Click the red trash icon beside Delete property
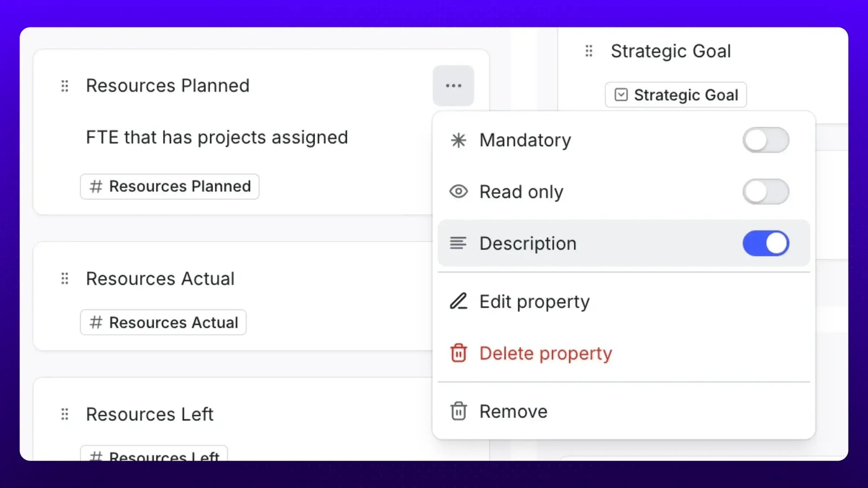The width and height of the screenshot is (868, 488). tap(459, 353)
